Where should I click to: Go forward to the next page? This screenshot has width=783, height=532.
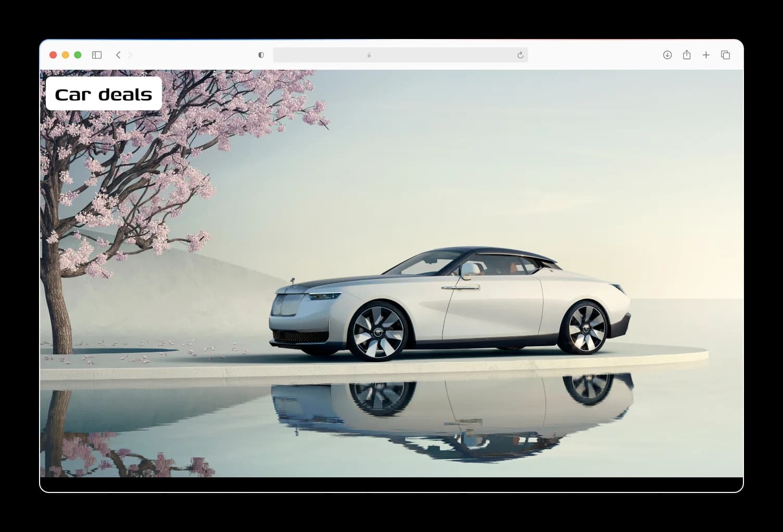point(130,55)
